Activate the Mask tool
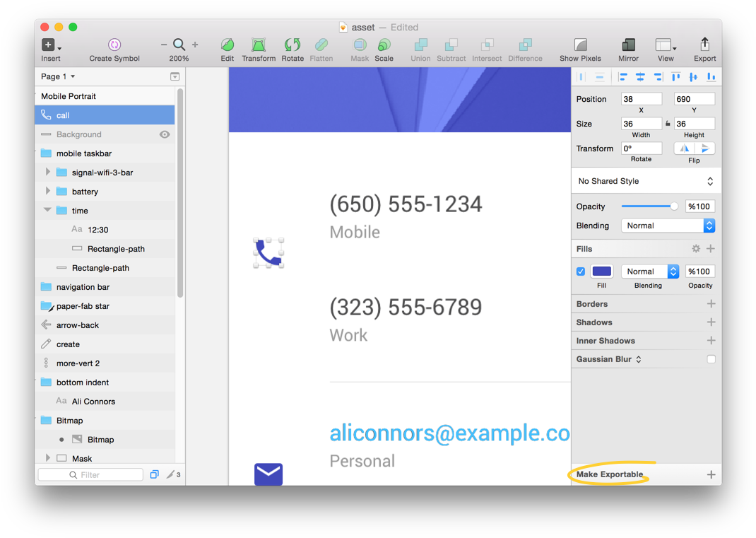Screen dimensions: 756x538 (x=360, y=45)
